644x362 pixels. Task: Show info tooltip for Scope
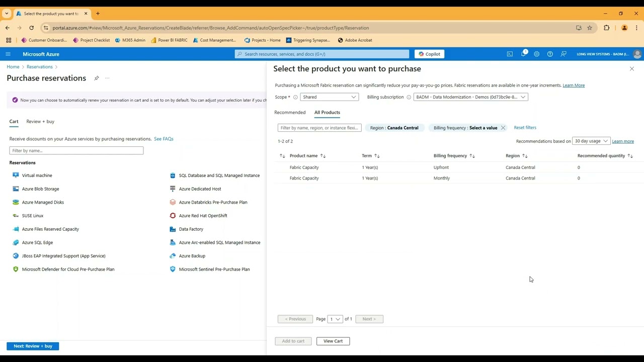295,97
